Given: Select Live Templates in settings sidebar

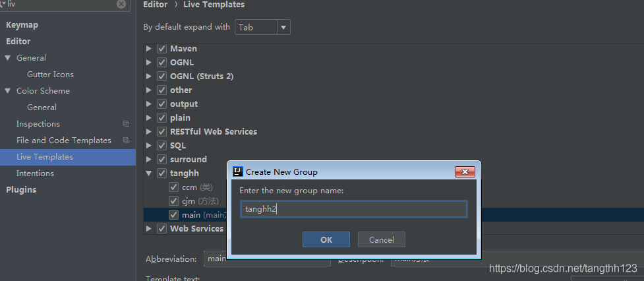Looking at the screenshot, I should click(45, 157).
